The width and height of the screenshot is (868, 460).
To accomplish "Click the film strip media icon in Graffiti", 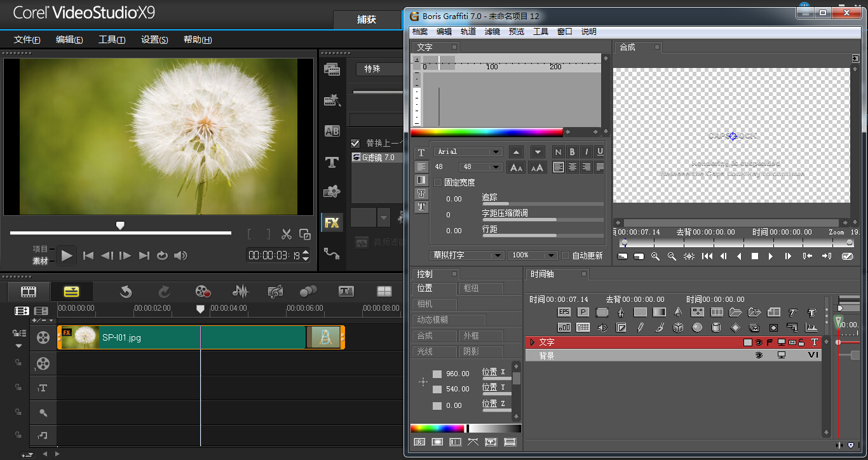I will click(717, 312).
